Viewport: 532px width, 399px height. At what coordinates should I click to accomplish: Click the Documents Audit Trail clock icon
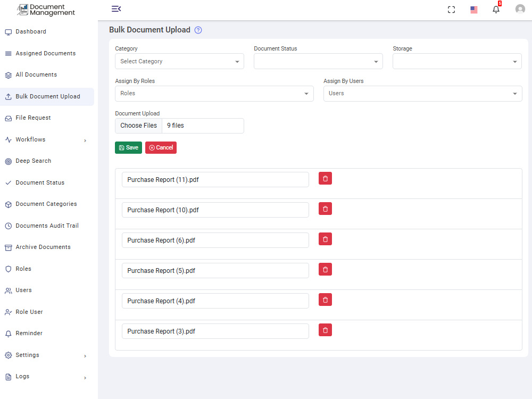pos(9,226)
